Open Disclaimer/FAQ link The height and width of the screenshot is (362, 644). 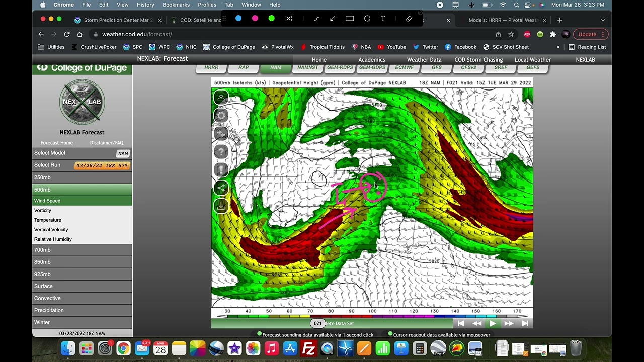107,143
